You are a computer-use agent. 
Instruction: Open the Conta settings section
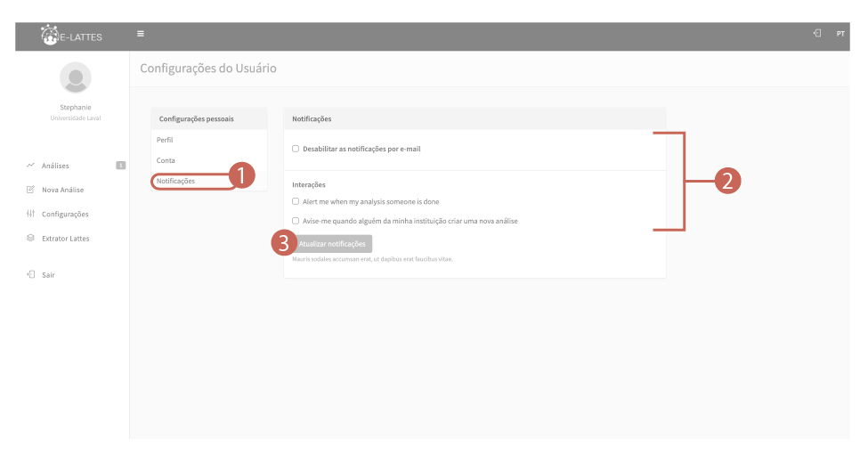point(166,160)
